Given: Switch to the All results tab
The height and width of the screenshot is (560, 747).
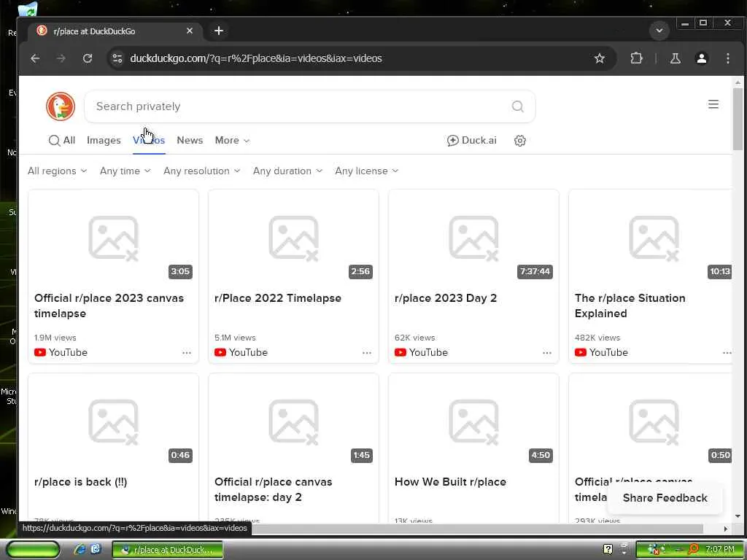Looking at the screenshot, I should 62,141.
